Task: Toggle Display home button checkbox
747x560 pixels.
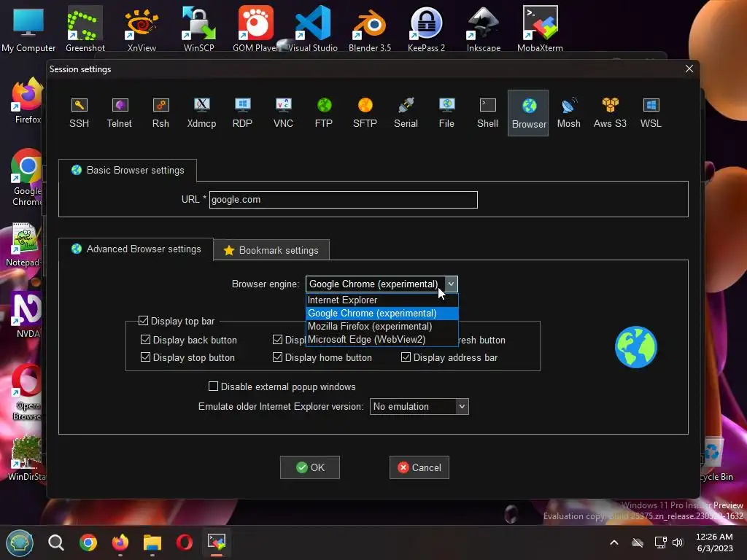Action: 278,357
